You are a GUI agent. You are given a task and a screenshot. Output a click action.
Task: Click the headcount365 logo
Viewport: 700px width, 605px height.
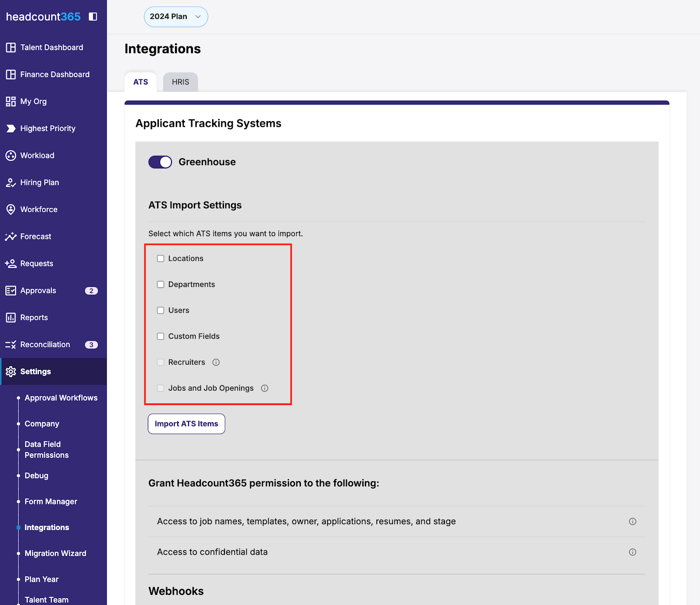pos(43,17)
